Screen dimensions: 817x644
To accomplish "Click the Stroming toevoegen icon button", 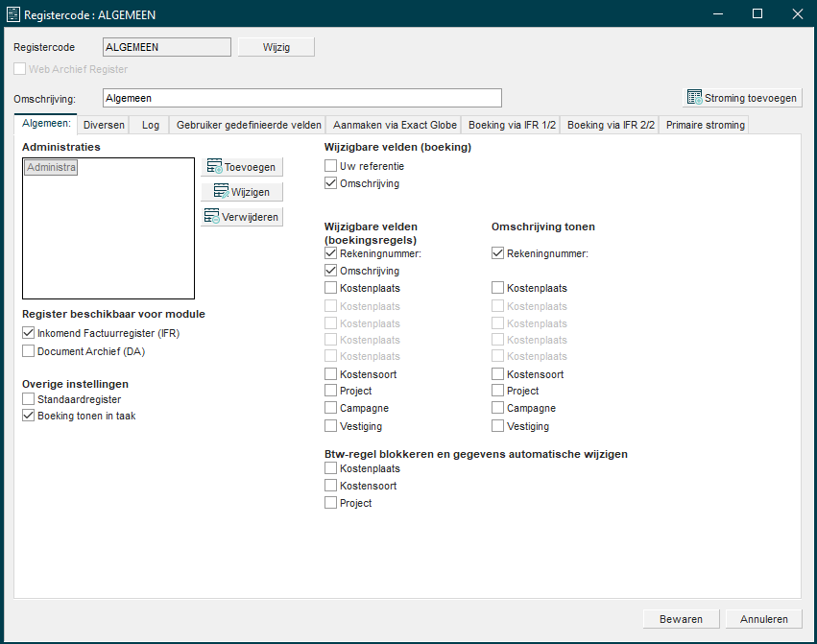I will point(742,98).
